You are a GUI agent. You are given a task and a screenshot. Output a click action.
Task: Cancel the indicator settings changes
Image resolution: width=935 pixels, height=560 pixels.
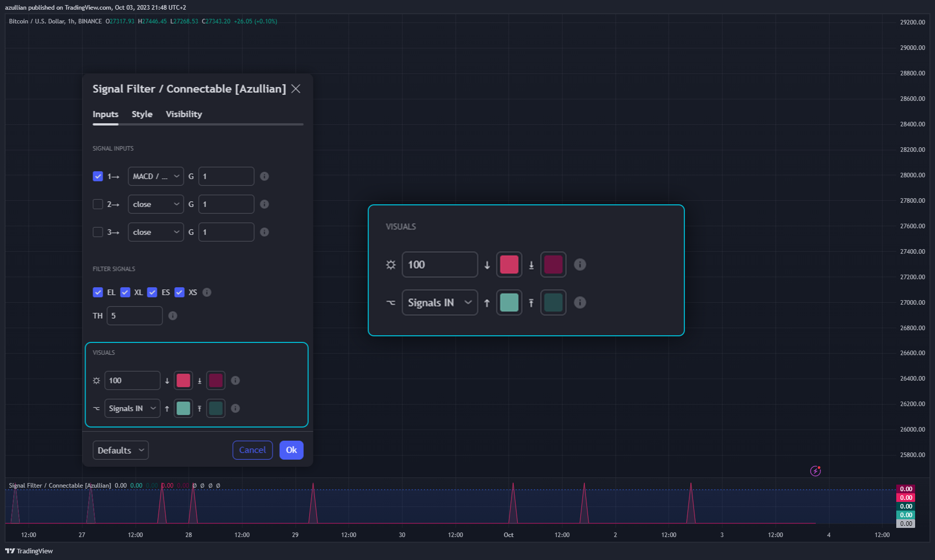click(x=253, y=450)
